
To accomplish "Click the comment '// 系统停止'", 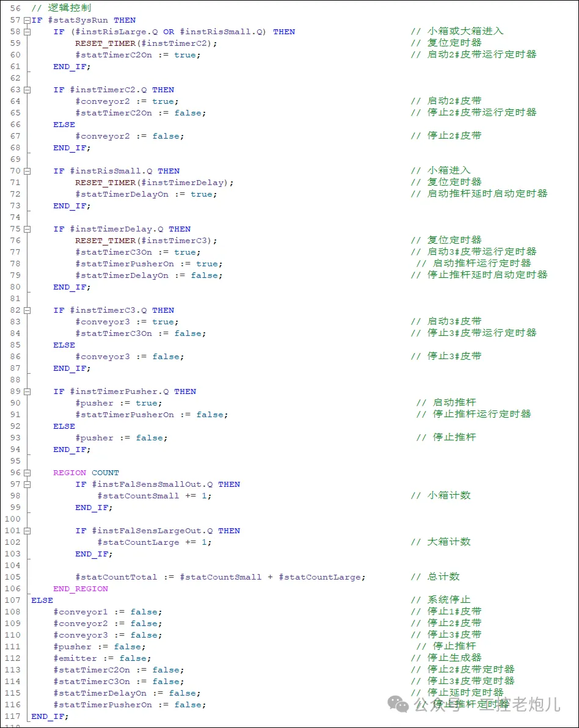I will click(x=440, y=600).
